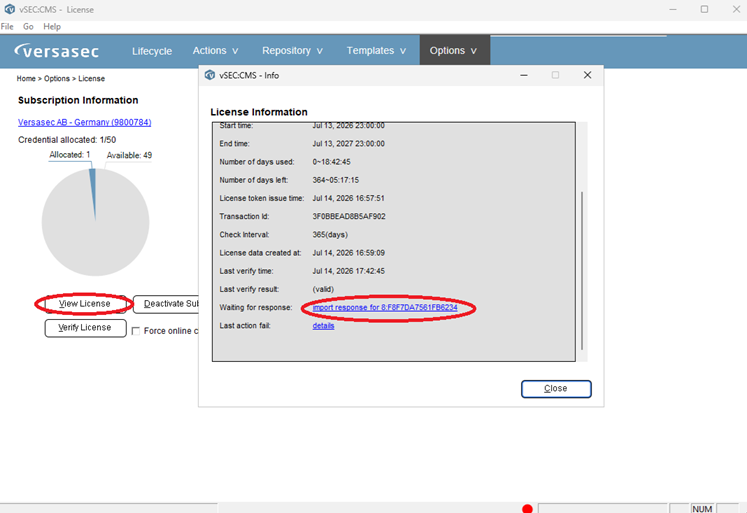The width and height of the screenshot is (747, 513).
Task: Click the License Information heading
Action: click(259, 112)
